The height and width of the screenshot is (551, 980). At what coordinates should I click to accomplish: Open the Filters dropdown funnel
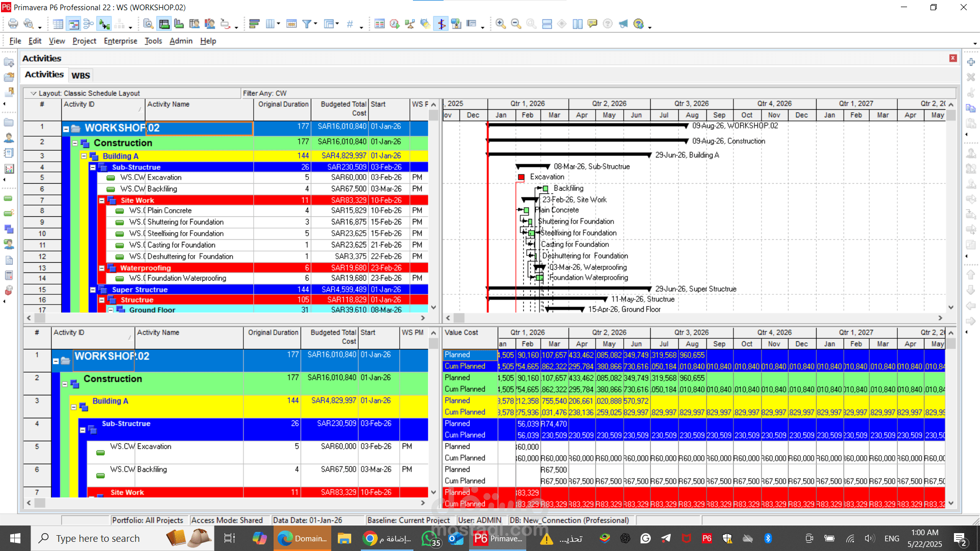309,24
